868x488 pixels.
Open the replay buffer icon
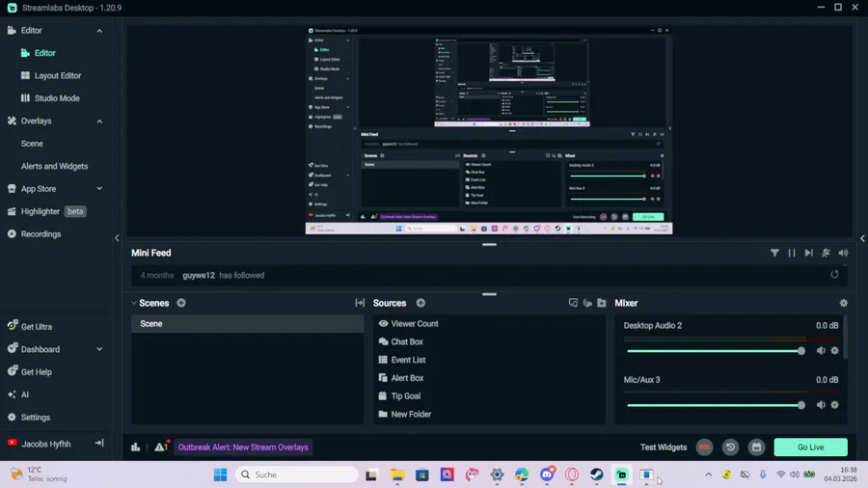pos(730,447)
